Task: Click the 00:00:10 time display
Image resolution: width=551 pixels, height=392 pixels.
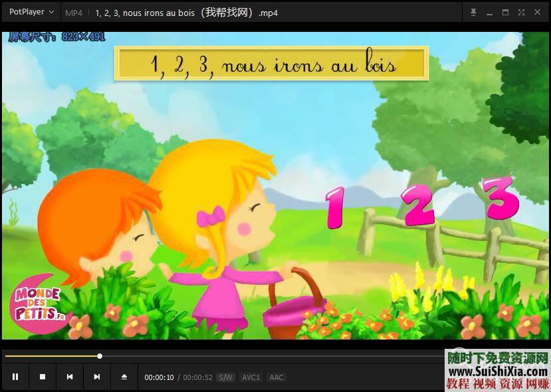Action: 160,377
